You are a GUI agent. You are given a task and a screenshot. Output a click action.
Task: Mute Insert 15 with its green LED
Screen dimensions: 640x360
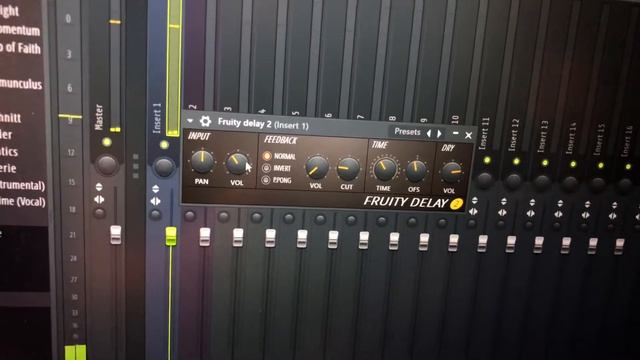(601, 165)
